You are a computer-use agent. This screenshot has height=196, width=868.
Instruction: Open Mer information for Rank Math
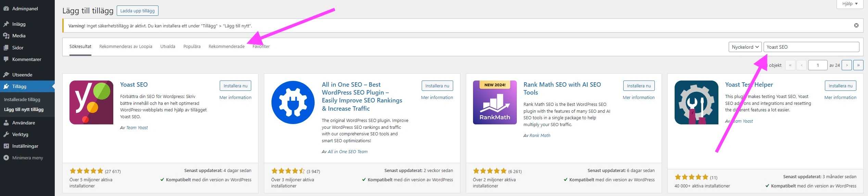pos(639,98)
